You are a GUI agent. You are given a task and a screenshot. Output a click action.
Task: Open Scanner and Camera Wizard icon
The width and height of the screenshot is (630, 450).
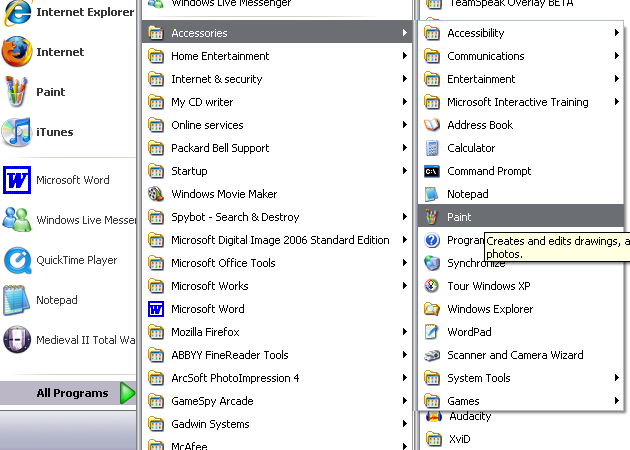pos(432,355)
